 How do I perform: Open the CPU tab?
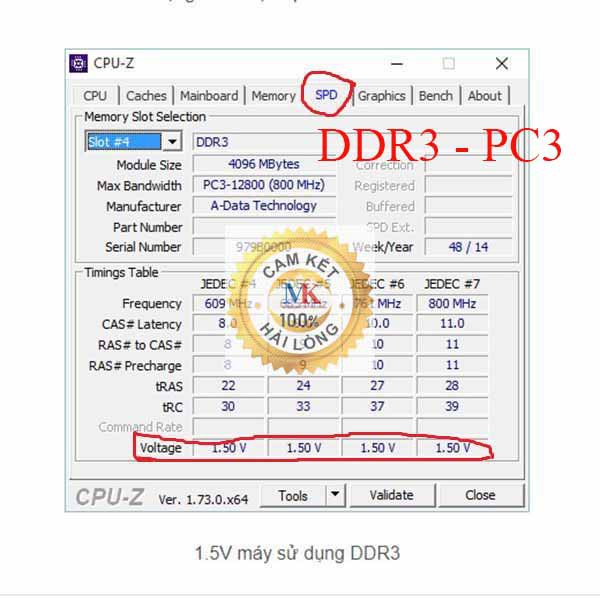click(x=95, y=96)
